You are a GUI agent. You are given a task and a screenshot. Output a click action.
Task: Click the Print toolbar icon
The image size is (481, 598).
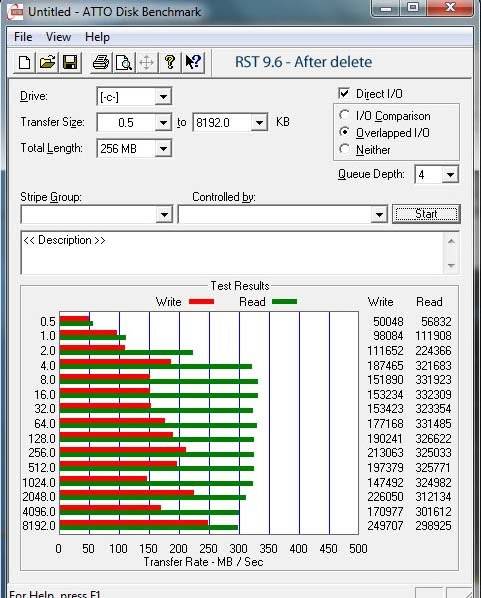click(101, 62)
